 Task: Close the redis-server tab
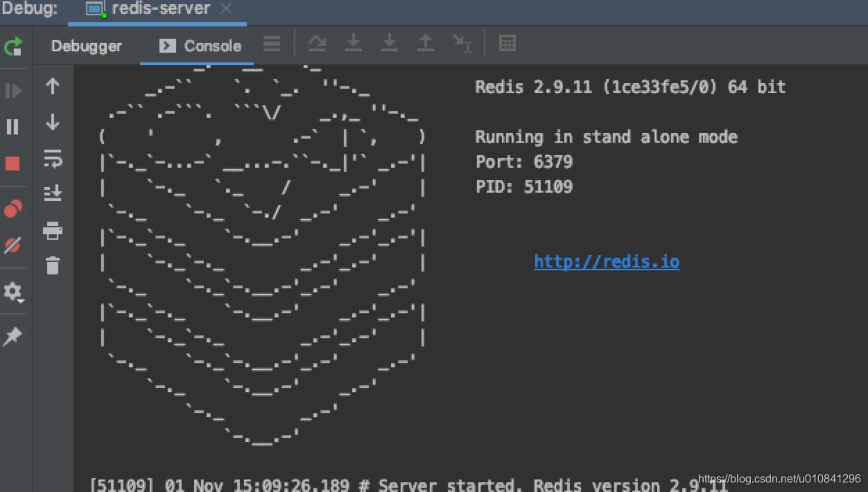tap(226, 9)
